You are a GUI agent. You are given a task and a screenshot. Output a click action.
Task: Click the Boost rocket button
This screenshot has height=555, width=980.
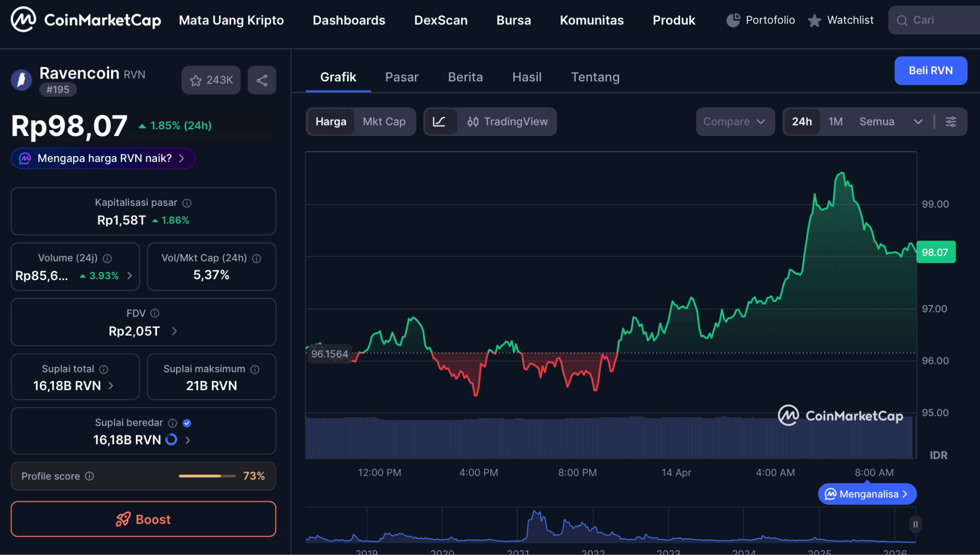(x=143, y=519)
